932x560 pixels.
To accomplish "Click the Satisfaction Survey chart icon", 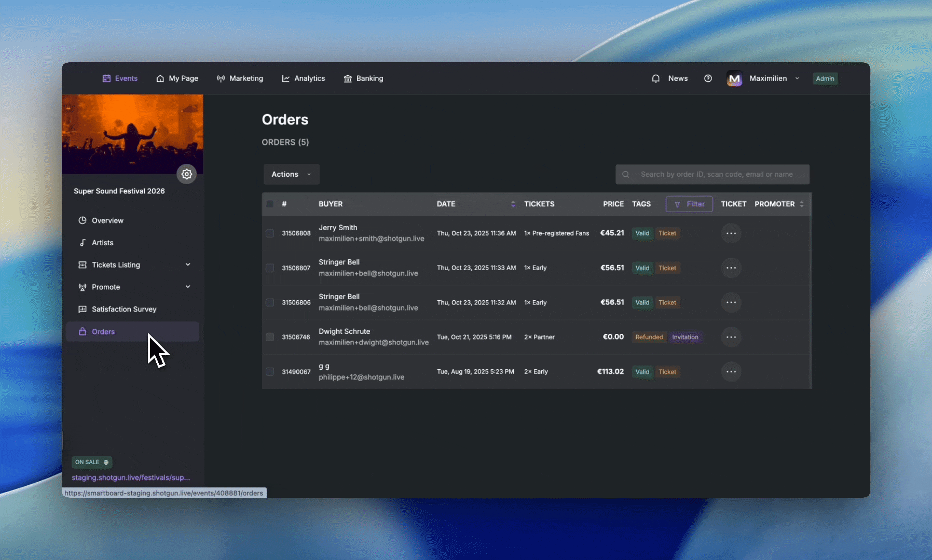I will click(82, 309).
